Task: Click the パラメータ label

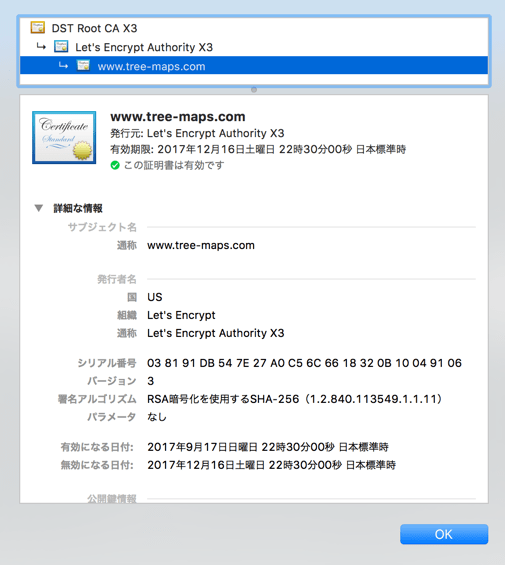Action: 112,417
